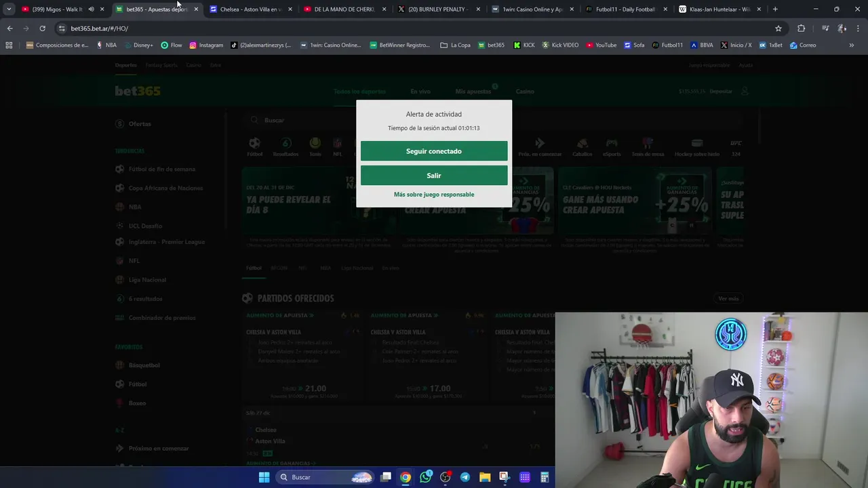Viewport: 868px width, 488px height.
Task: Open the Casino section in bet365 header
Action: tap(525, 91)
